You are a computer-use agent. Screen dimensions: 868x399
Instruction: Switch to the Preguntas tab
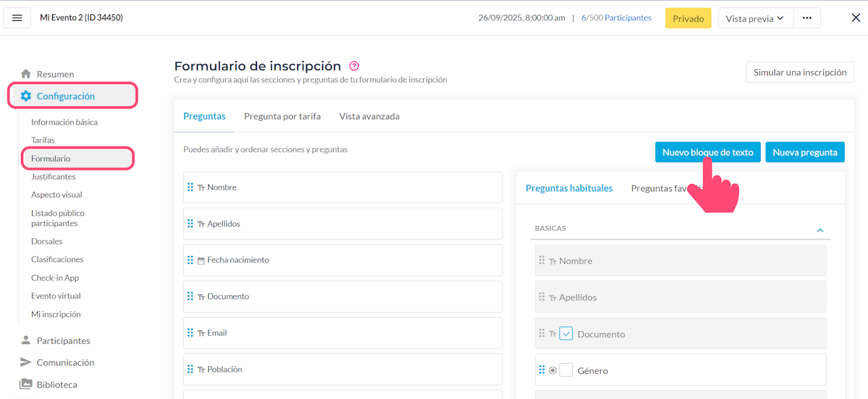pos(204,116)
